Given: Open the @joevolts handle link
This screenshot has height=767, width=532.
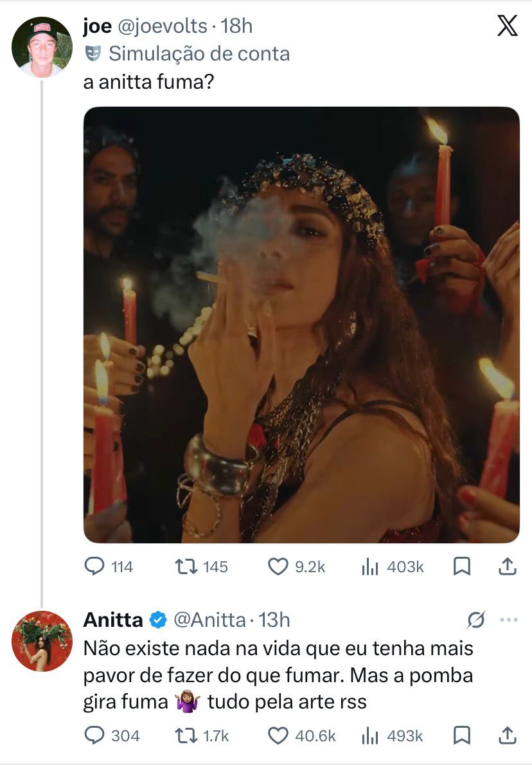Looking at the screenshot, I should click(x=161, y=26).
